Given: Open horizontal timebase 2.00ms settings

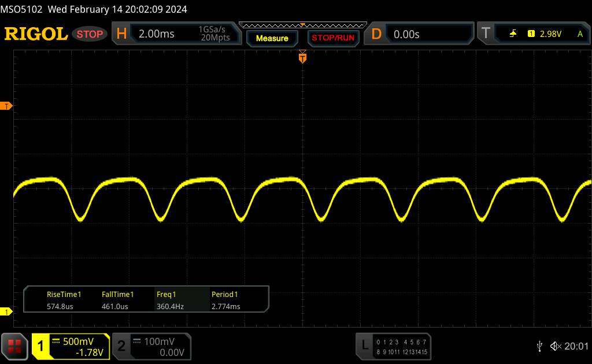Looking at the screenshot, I should 176,34.
